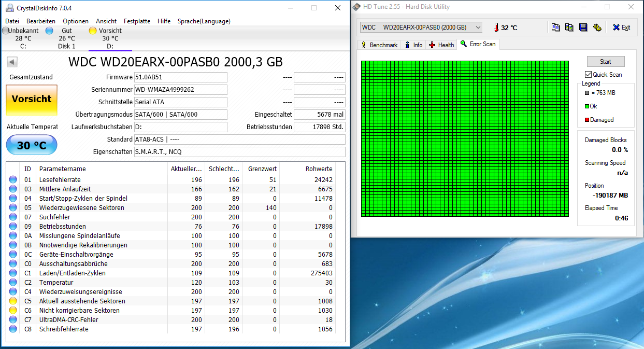Click the yellow orb for Nicht korrigierbare Sektoren
644x349 pixels.
(x=13, y=311)
